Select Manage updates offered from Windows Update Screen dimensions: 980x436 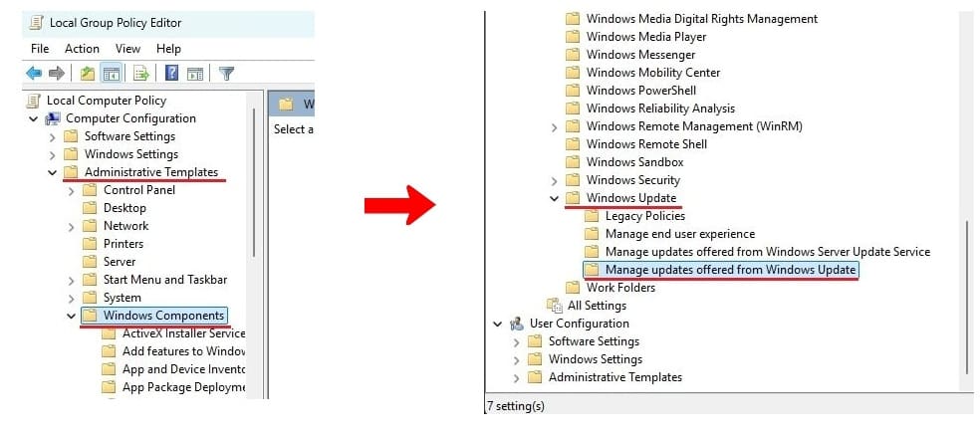(x=721, y=270)
